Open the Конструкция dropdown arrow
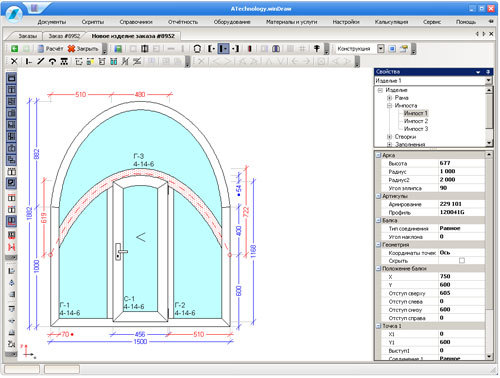The height and width of the screenshot is (378, 500). pyautogui.click(x=381, y=49)
